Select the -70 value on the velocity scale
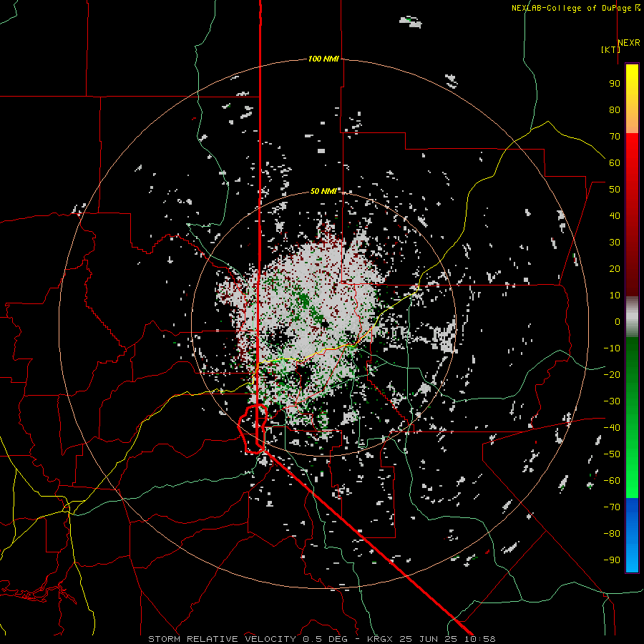 [x=612, y=507]
